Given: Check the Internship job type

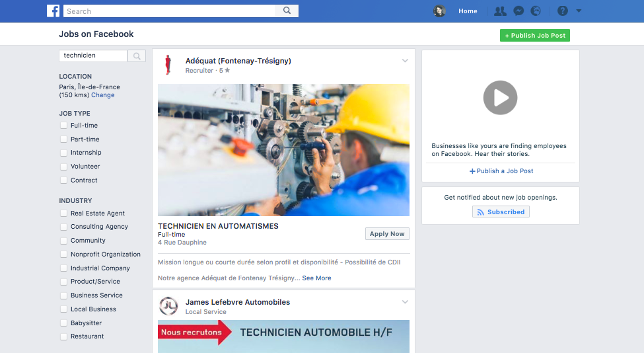Looking at the screenshot, I should [63, 153].
